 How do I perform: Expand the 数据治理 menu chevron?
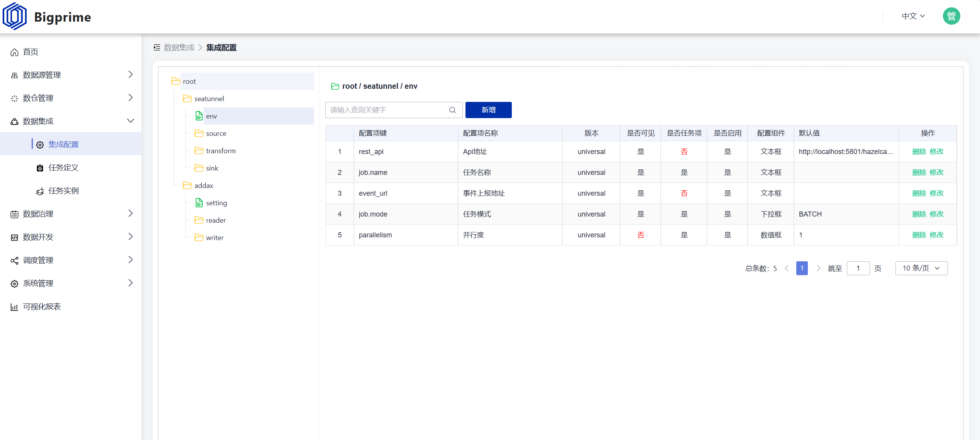click(x=130, y=213)
